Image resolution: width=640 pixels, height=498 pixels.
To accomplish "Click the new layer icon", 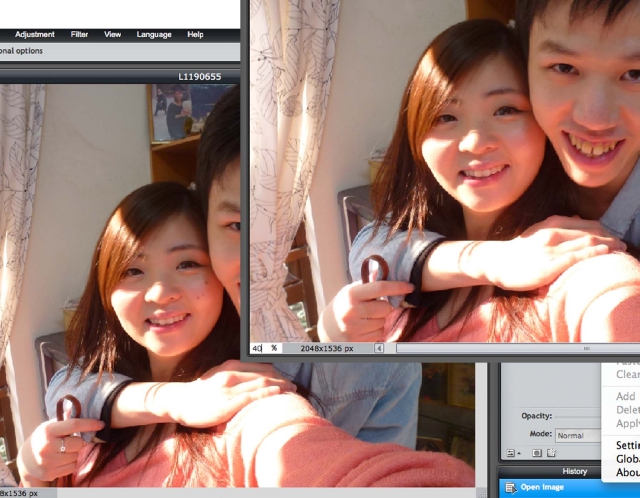I will pyautogui.click(x=551, y=453).
